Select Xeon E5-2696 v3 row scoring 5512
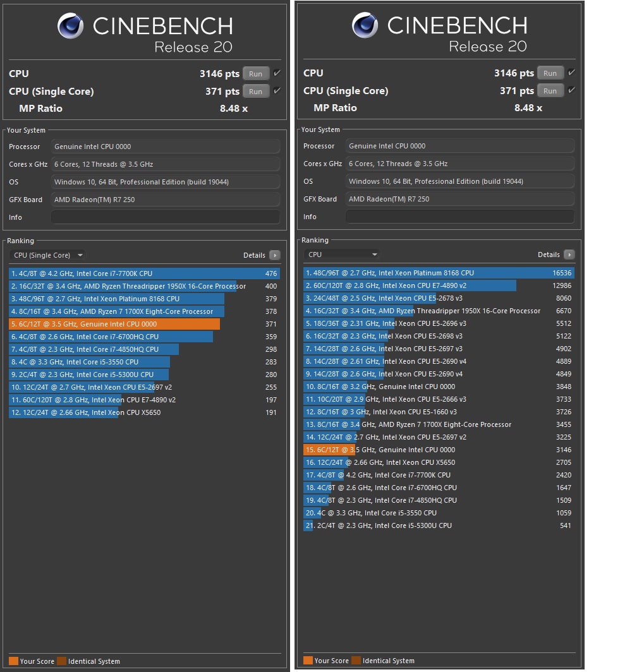Image resolution: width=632 pixels, height=672 pixels. tap(439, 323)
